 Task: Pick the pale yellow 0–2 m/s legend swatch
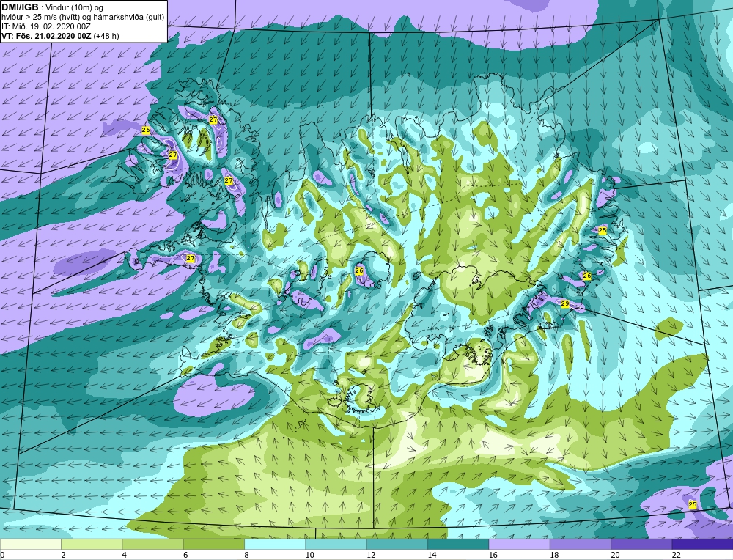click(x=31, y=545)
